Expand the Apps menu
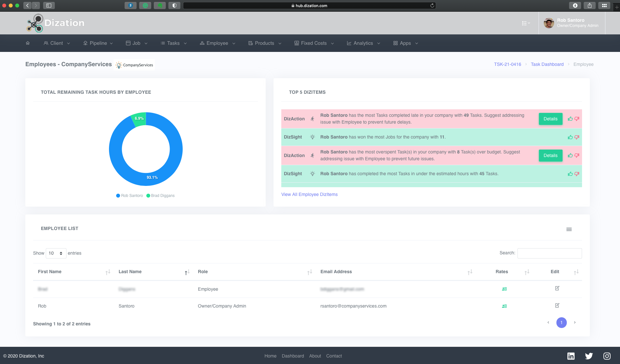 (x=406, y=43)
